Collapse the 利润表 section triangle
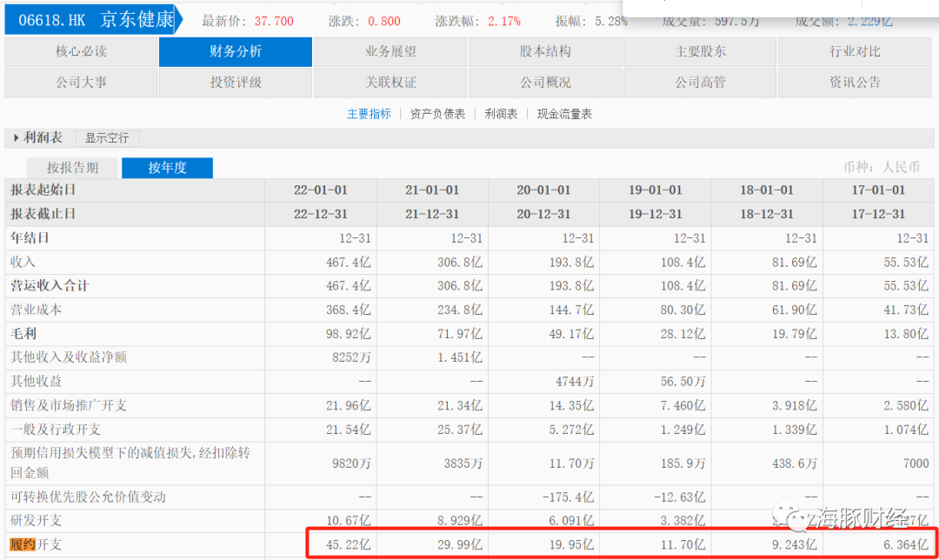939x560 pixels. [16, 137]
